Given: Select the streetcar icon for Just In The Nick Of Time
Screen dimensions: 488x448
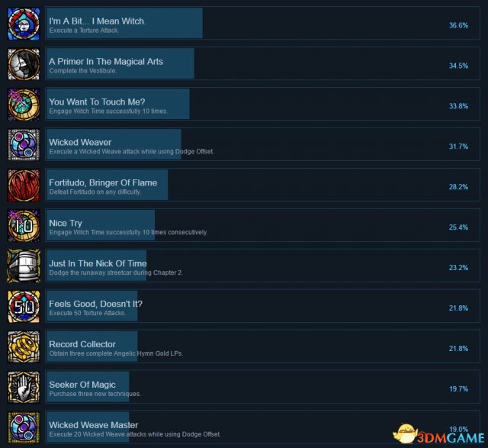Looking at the screenshot, I should coord(24,266).
